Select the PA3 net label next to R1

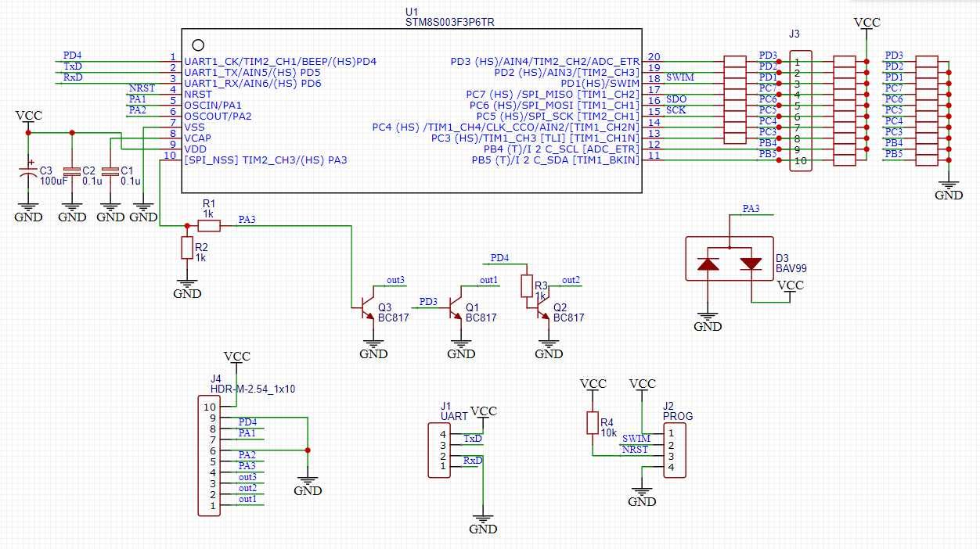coord(247,220)
